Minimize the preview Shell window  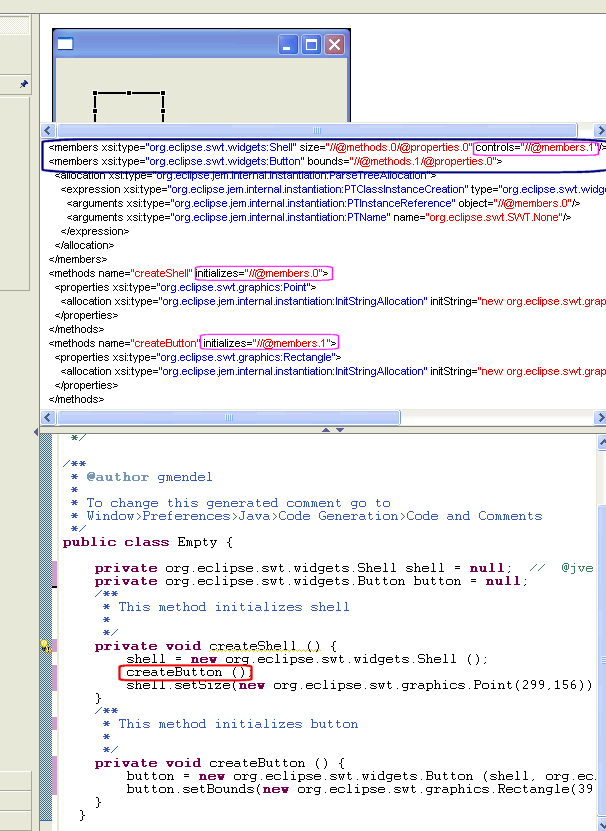[x=289, y=45]
